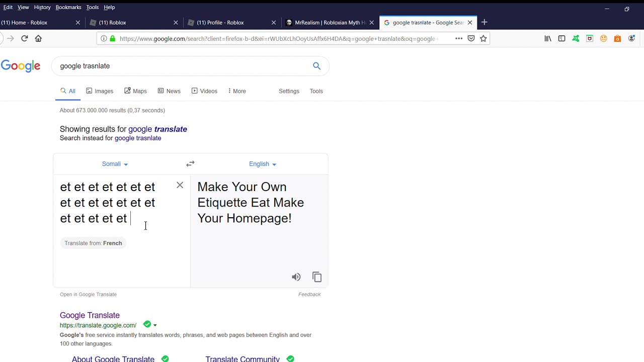Open the Help menu
The image size is (644, 362).
(109, 7)
